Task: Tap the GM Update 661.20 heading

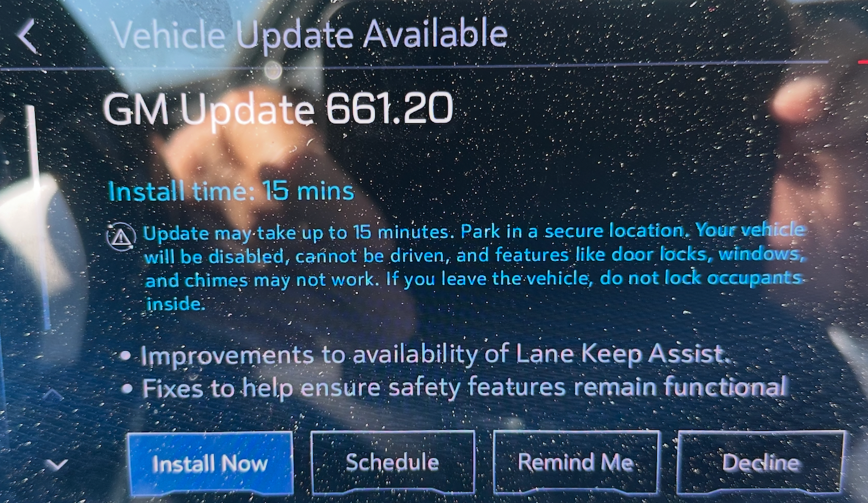Action: [278, 109]
